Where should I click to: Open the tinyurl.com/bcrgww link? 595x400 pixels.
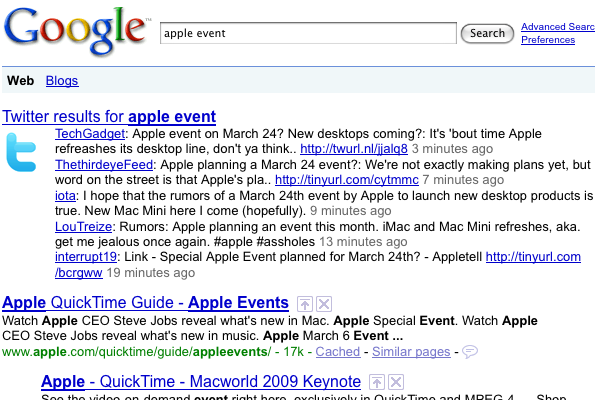click(x=533, y=257)
